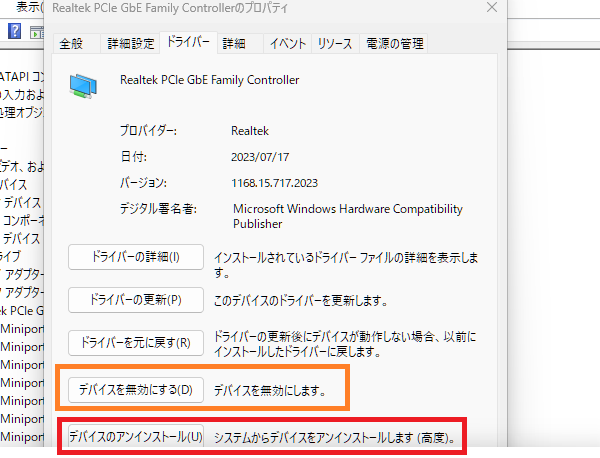The width and height of the screenshot is (600, 458).
Task: Select the ATAPI item in Device Manager tree
Action: tap(22, 77)
